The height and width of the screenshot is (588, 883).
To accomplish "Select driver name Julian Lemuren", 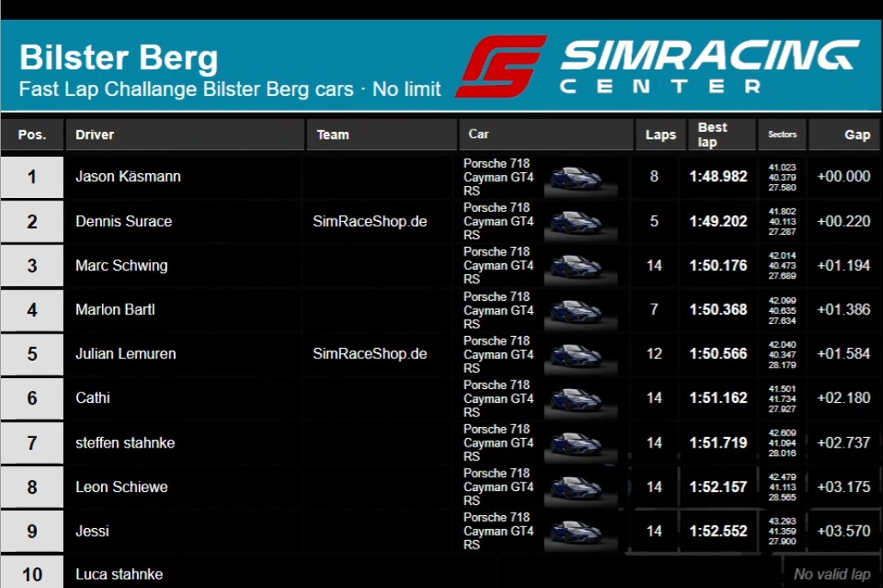I will (x=125, y=354).
